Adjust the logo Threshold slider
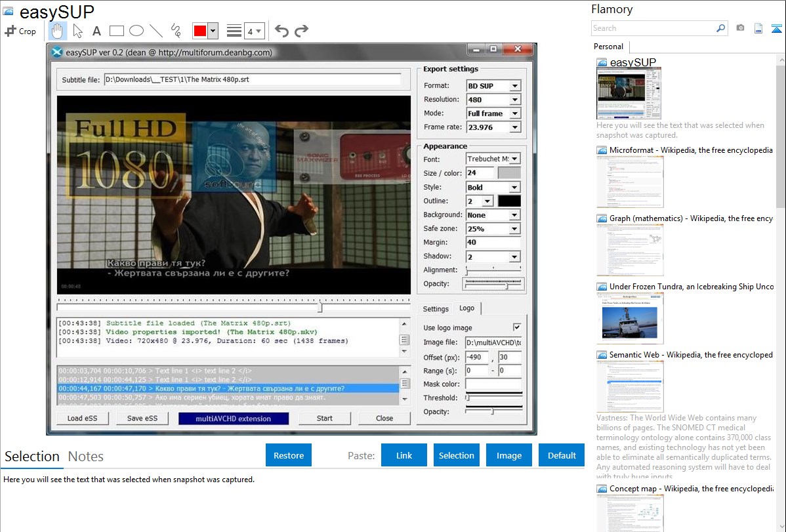 pos(493,397)
